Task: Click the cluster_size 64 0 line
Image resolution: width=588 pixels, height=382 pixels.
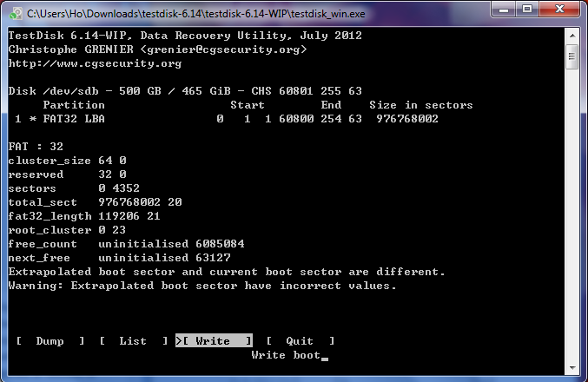Action: [x=67, y=161]
